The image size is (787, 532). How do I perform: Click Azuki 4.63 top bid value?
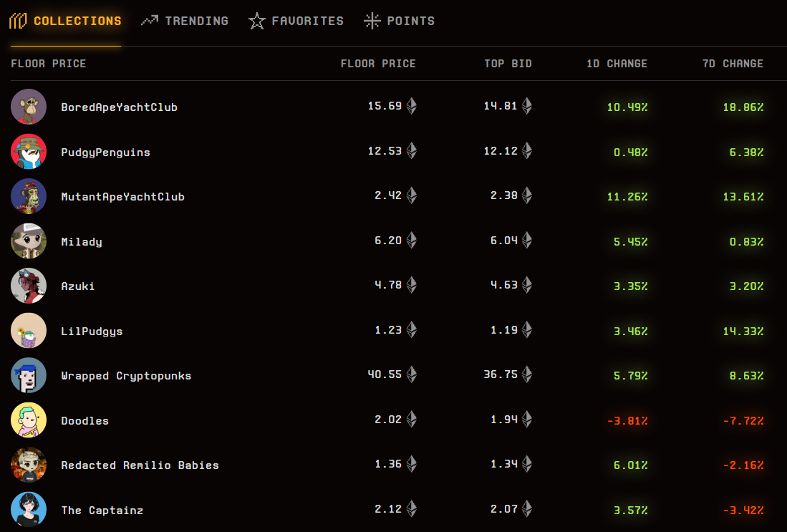pyautogui.click(x=504, y=284)
